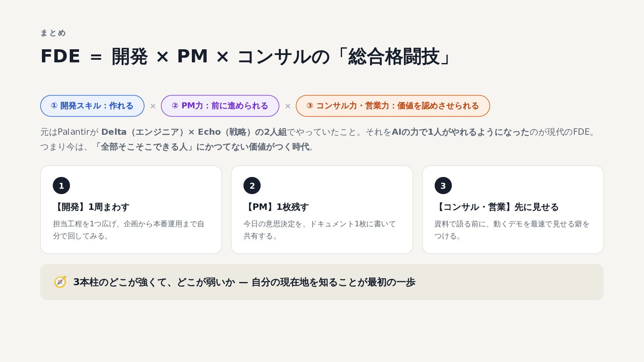
Task: Click the 資料で語る前に description text
Action: 512,230
